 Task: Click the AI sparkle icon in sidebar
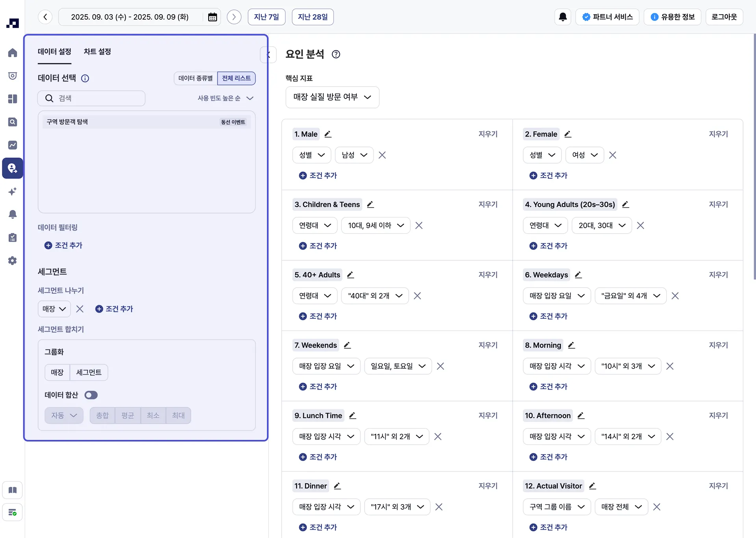coord(13,191)
